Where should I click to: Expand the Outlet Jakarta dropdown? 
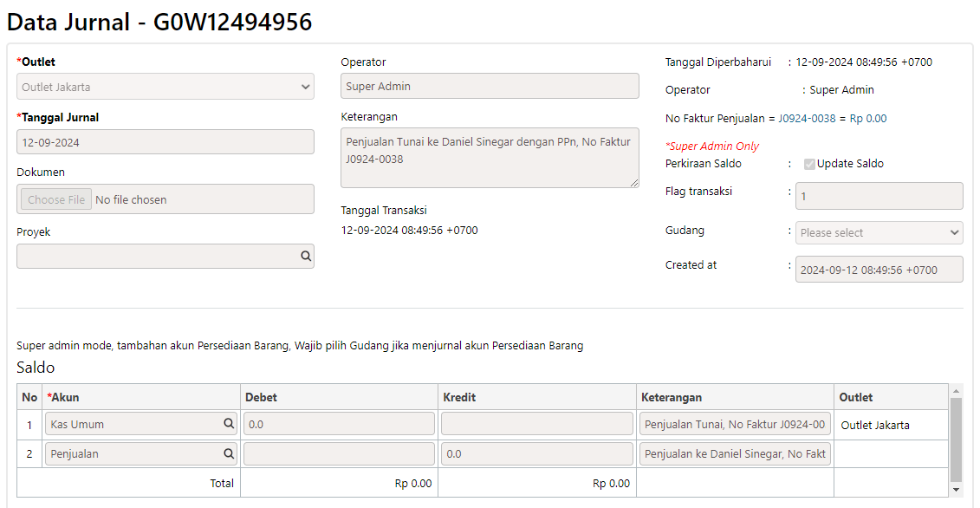(165, 87)
